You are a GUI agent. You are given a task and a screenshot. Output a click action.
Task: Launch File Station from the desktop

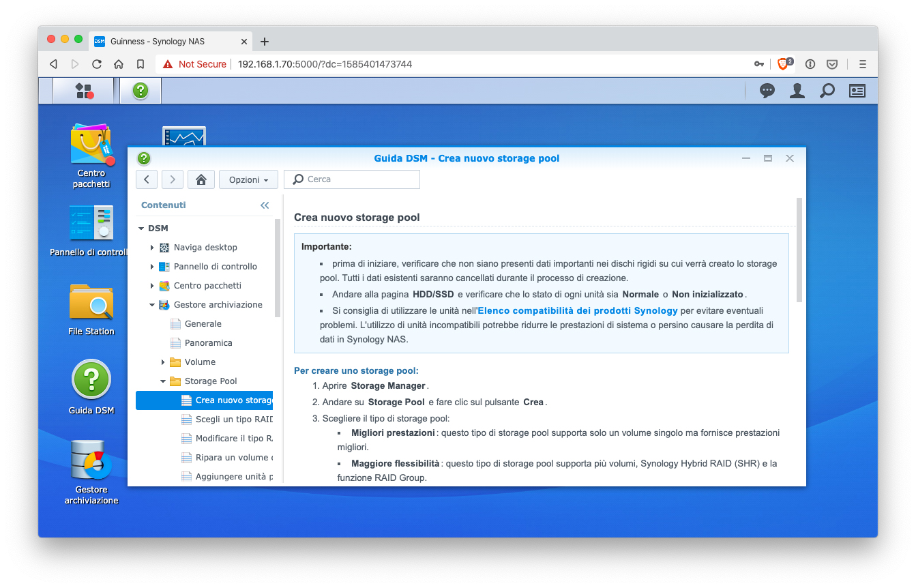tap(91, 310)
